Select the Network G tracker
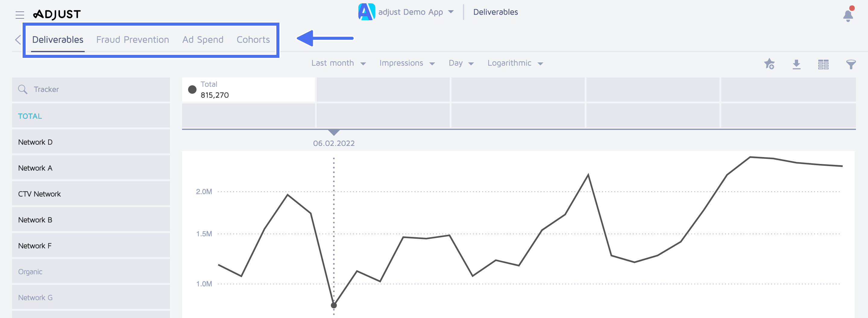This screenshot has height=318, width=868. coord(91,298)
